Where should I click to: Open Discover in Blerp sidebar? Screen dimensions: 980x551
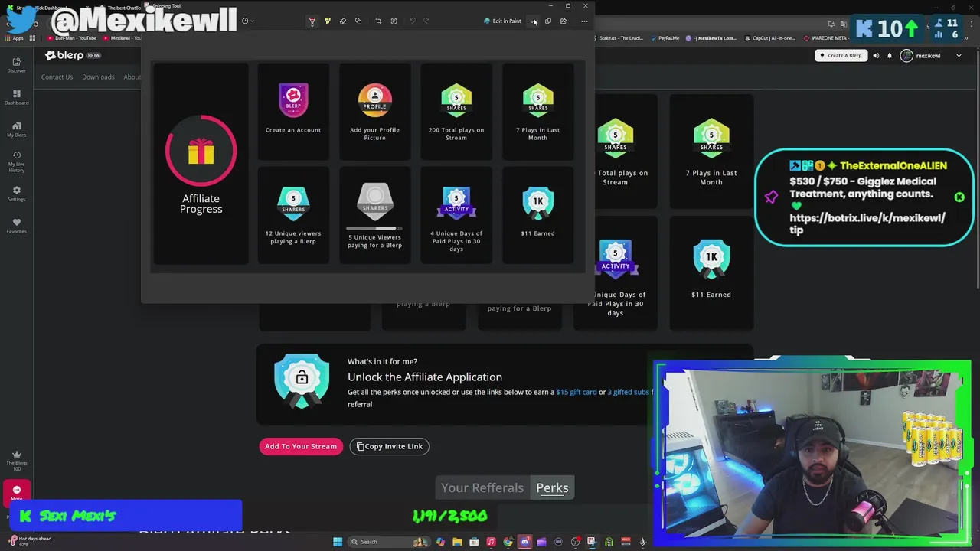16,65
